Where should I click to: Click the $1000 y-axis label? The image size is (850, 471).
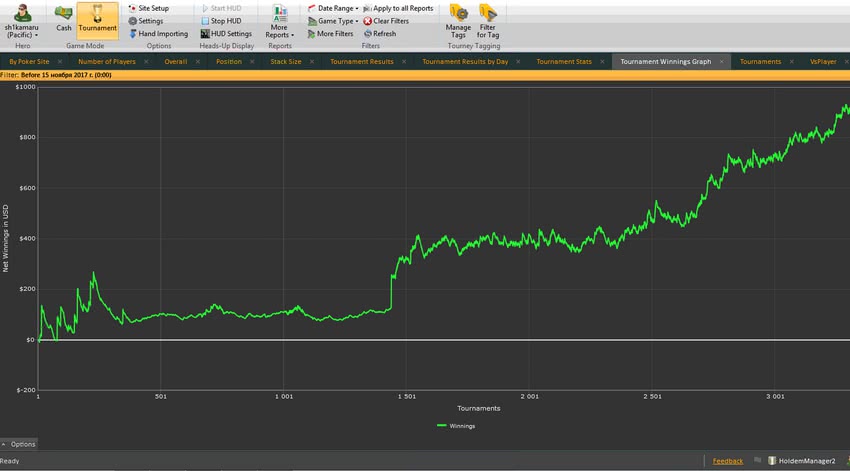coord(25,87)
